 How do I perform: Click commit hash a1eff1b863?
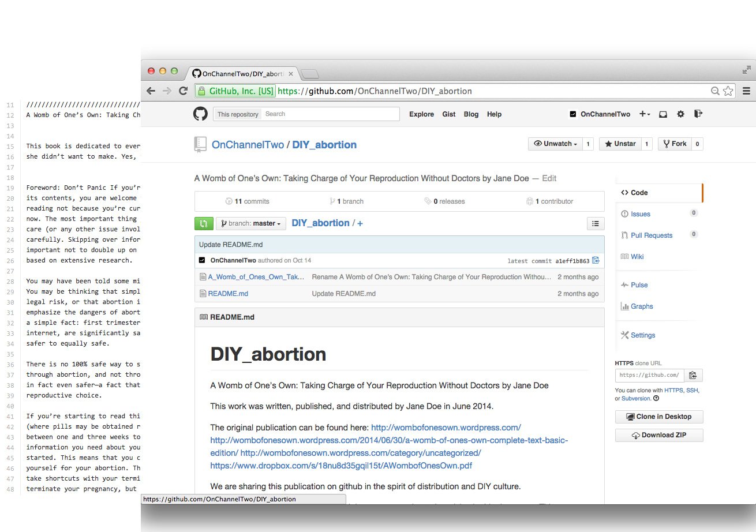pos(572,261)
